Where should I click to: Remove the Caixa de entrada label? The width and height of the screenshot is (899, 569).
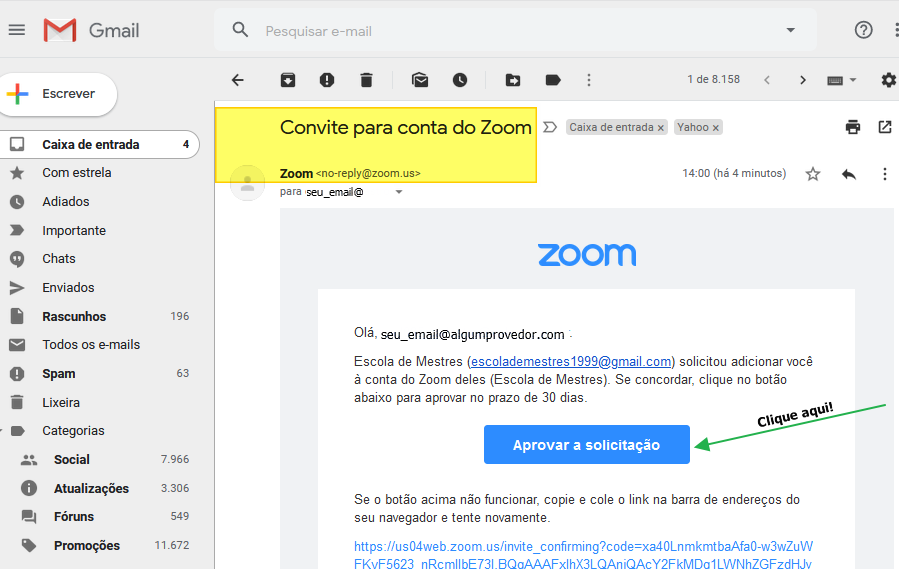(660, 128)
